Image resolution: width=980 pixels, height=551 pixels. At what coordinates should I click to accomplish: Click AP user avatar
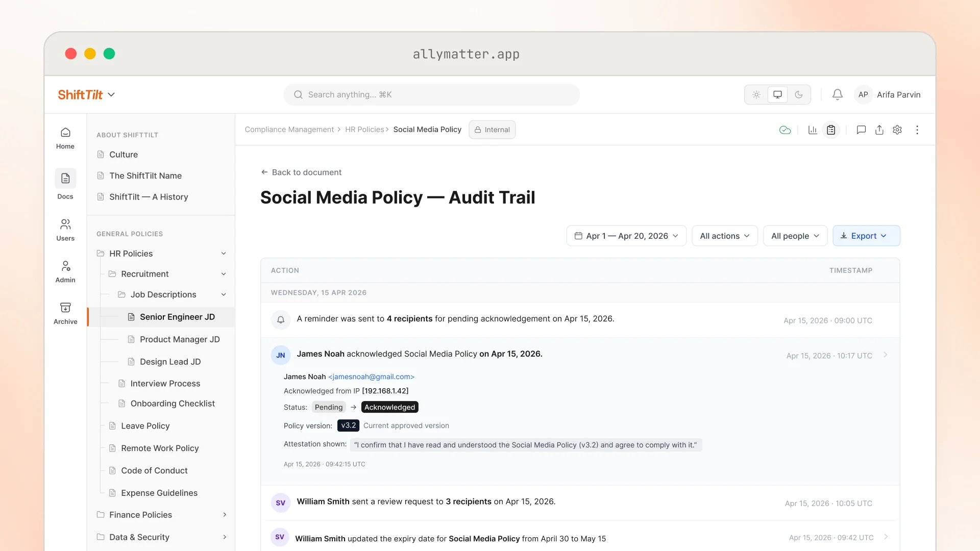click(x=863, y=94)
